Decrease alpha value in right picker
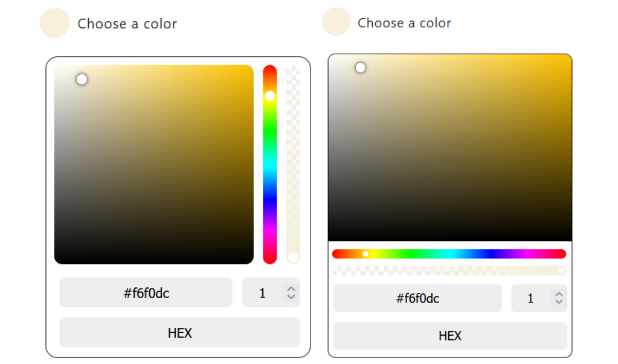The image size is (618, 364). (x=559, y=302)
